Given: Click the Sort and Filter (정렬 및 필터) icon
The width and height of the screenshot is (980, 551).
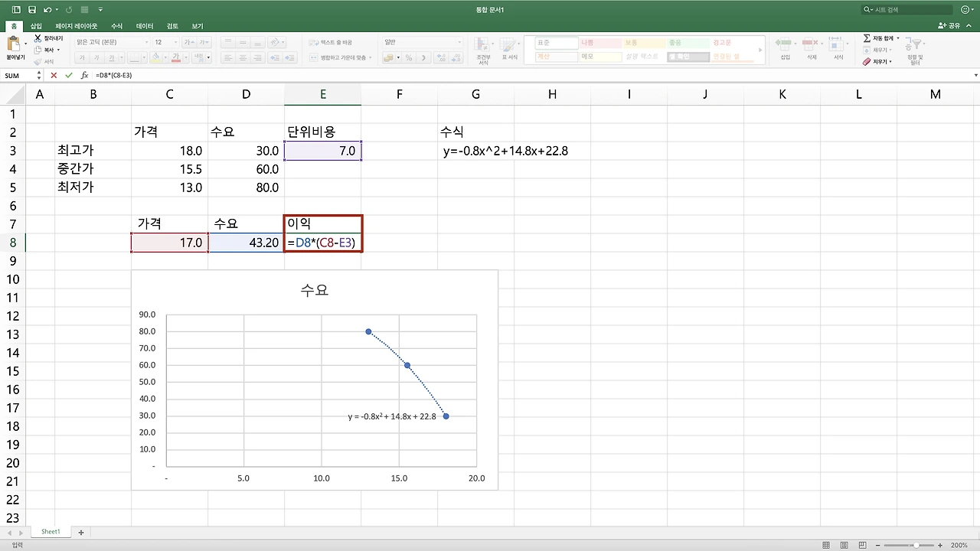Looking at the screenshot, I should 915,45.
